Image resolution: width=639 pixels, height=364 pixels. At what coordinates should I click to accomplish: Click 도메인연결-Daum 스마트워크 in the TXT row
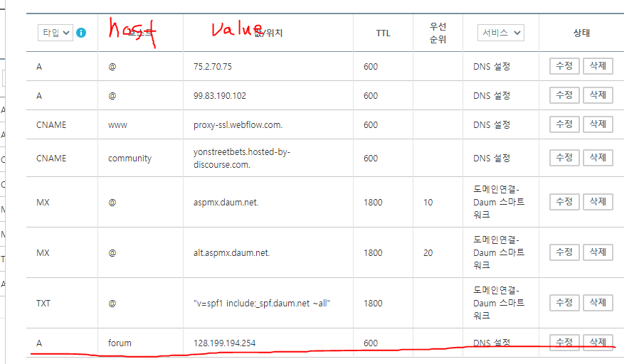click(x=499, y=303)
